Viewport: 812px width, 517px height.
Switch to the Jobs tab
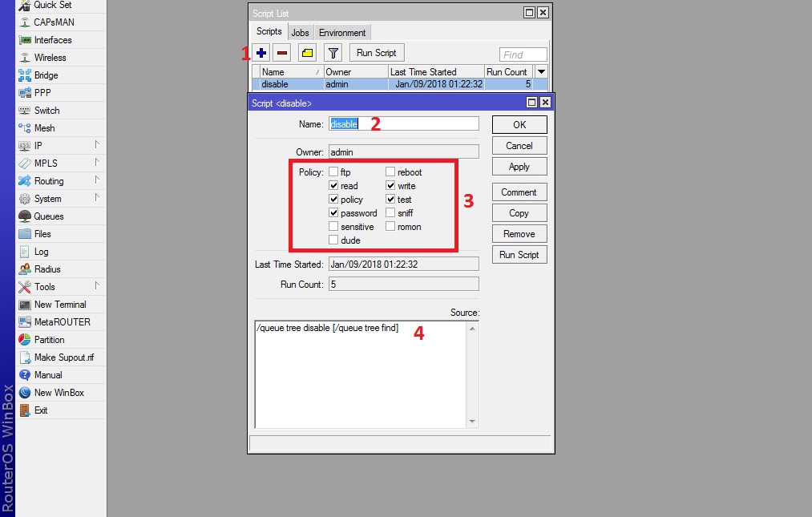pyautogui.click(x=300, y=32)
